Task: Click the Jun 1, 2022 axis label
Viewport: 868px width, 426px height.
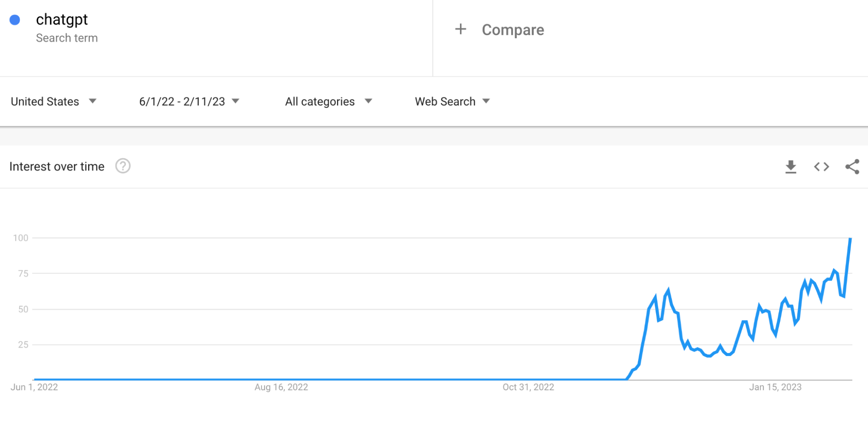Action: click(x=34, y=387)
